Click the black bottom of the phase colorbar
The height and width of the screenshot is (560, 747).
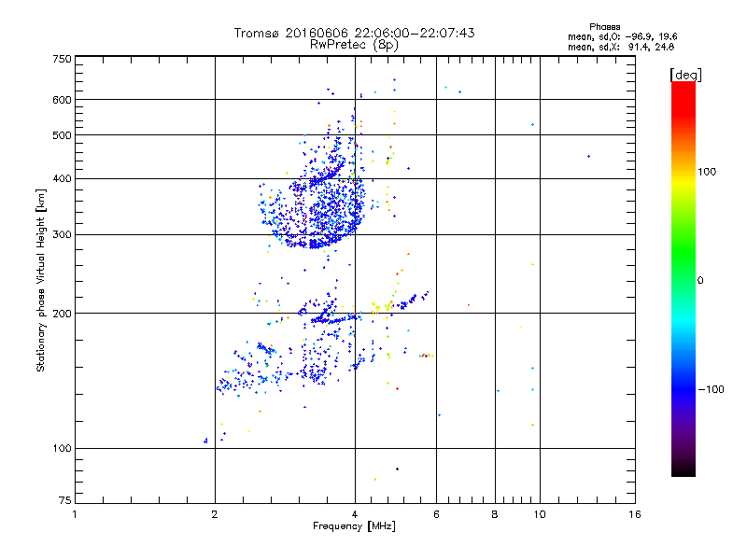(684, 470)
